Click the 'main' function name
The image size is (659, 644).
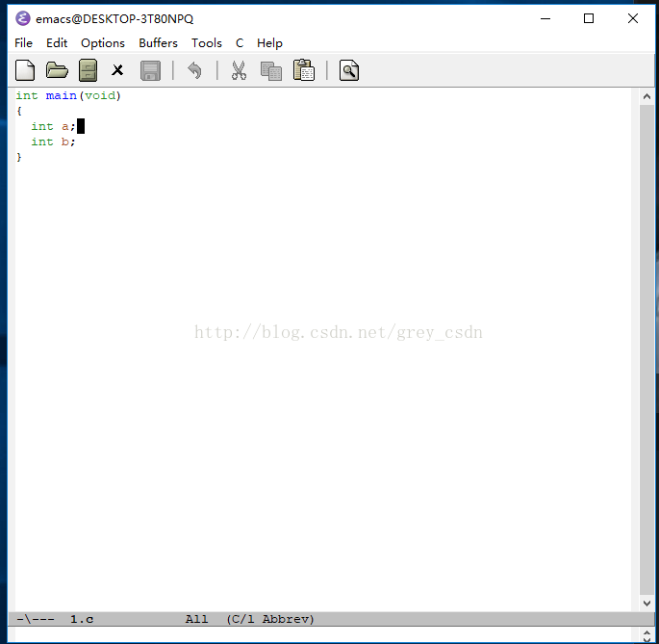[x=62, y=95]
